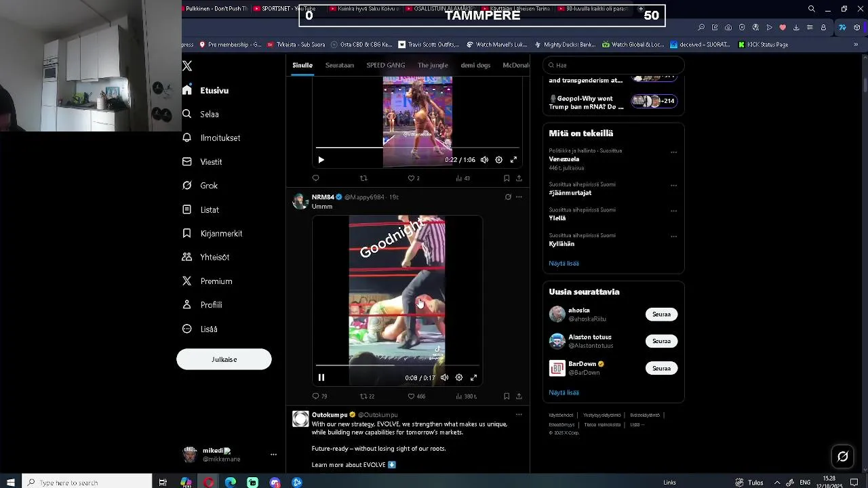Share the NRM84 post
The image size is (868, 488).
[x=519, y=396]
